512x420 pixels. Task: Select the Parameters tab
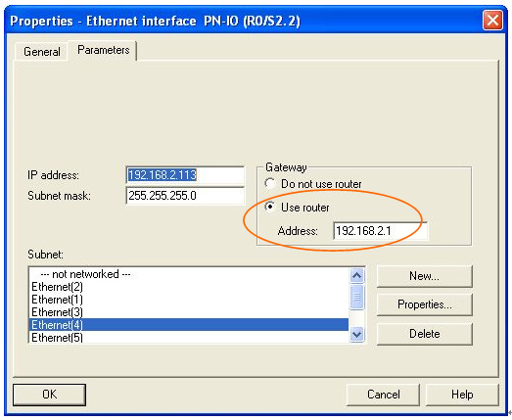(103, 50)
